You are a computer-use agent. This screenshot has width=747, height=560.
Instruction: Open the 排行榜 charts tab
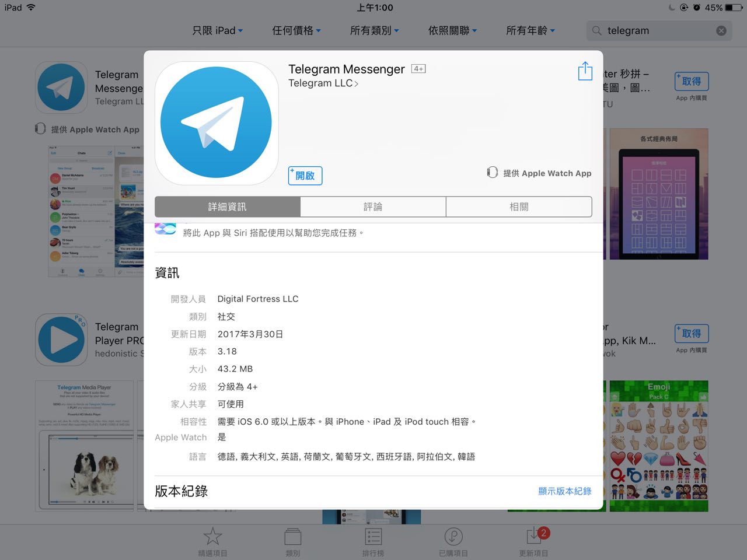373,542
